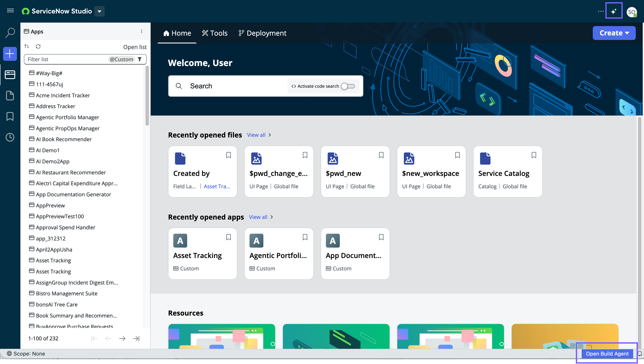Open the Create dropdown button
Viewport: 644px width, 364px height.
[x=614, y=33]
